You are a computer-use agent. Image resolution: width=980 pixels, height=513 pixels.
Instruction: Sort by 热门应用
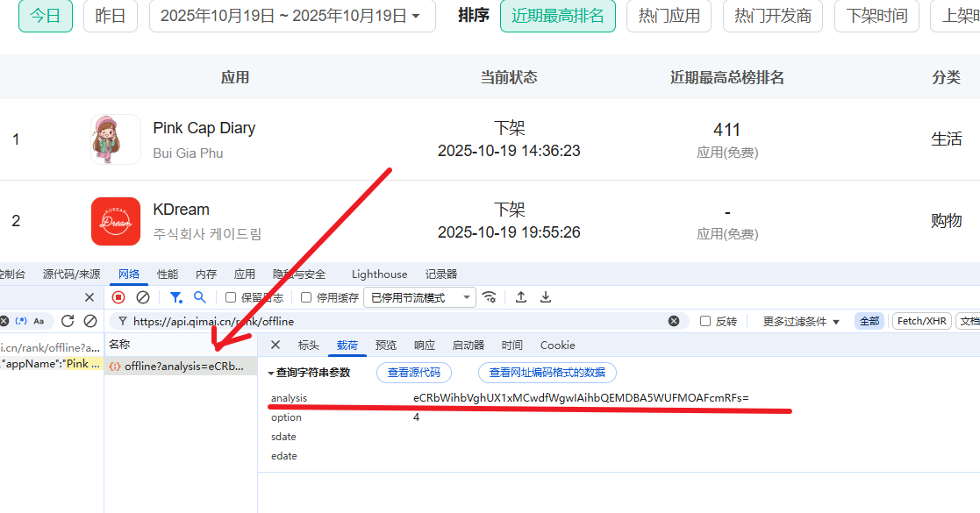(x=669, y=16)
